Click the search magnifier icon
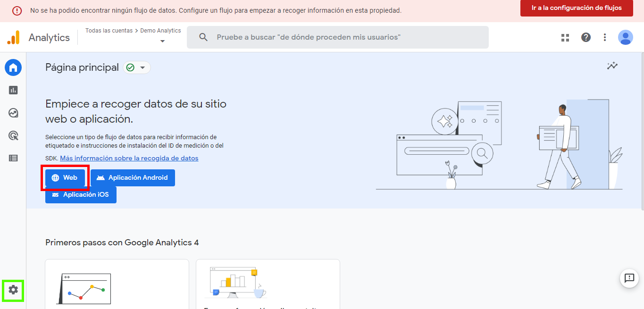 point(203,37)
